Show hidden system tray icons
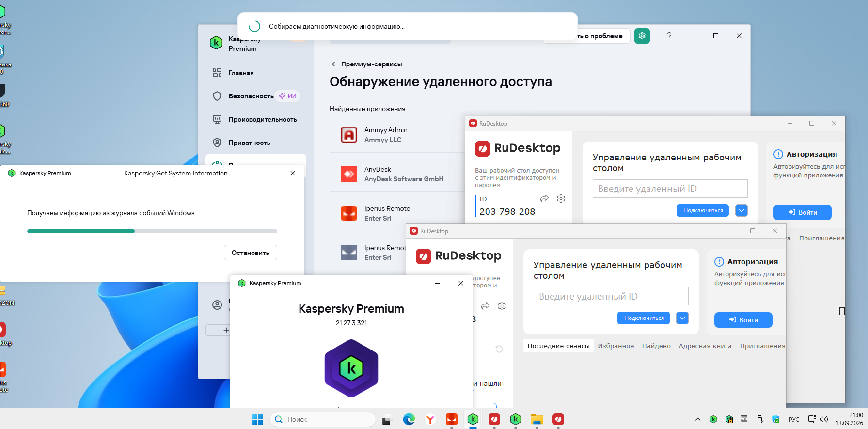868x429 pixels. pos(698,419)
